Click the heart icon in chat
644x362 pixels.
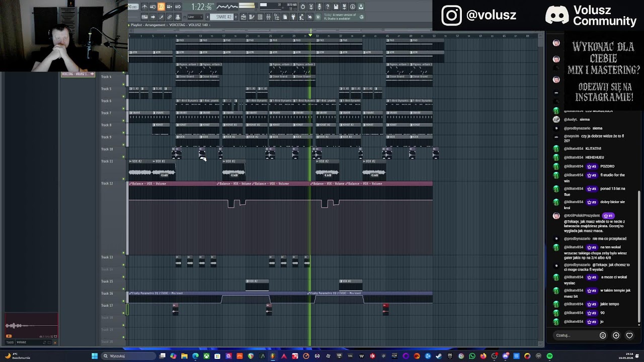click(x=629, y=335)
